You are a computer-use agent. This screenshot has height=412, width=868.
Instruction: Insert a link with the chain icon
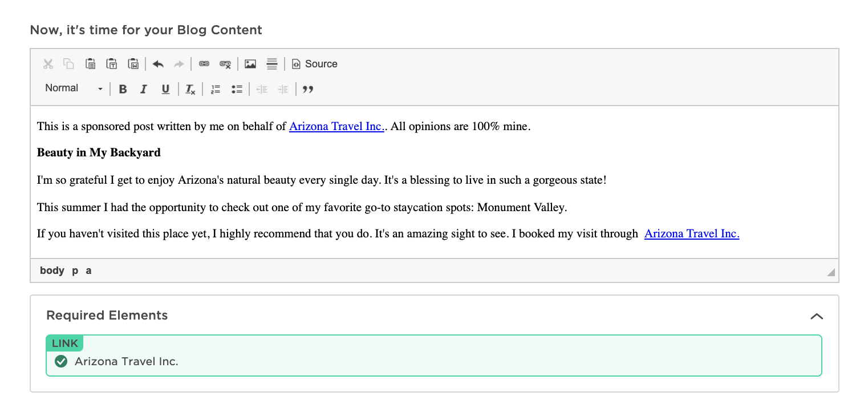point(204,64)
